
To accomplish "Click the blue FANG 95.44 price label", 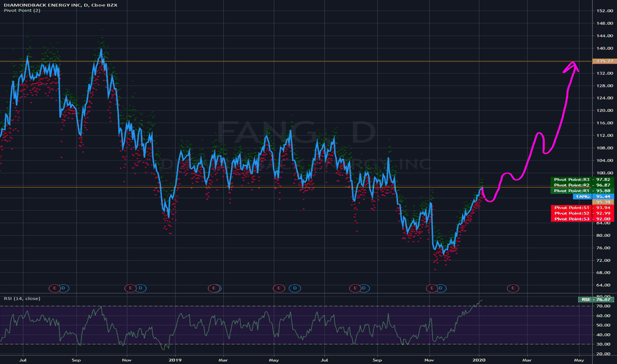I will (x=593, y=197).
